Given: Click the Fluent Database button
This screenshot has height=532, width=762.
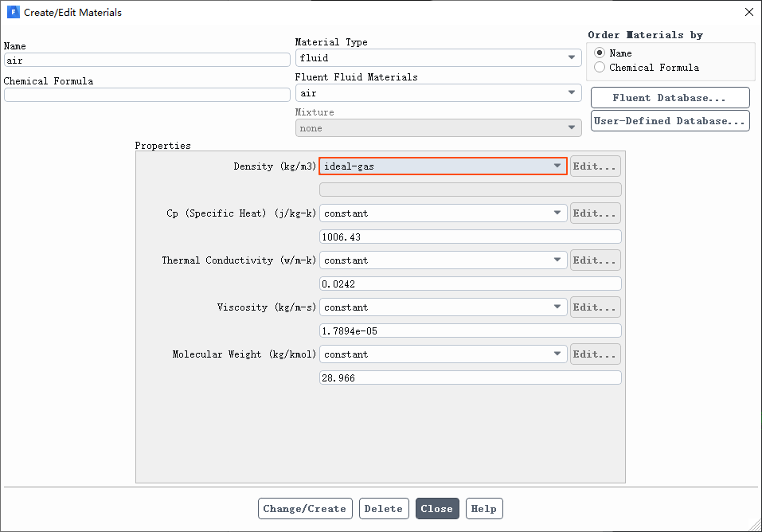Looking at the screenshot, I should pos(670,98).
